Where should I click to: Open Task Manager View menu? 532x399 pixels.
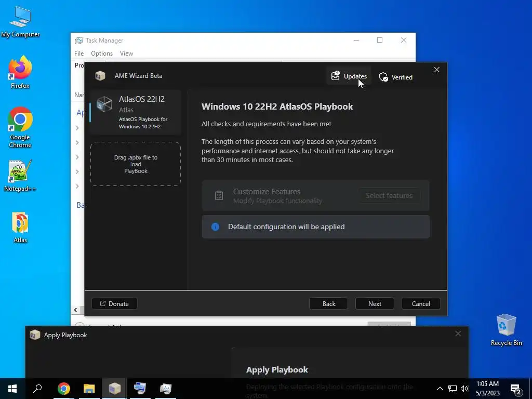126,54
